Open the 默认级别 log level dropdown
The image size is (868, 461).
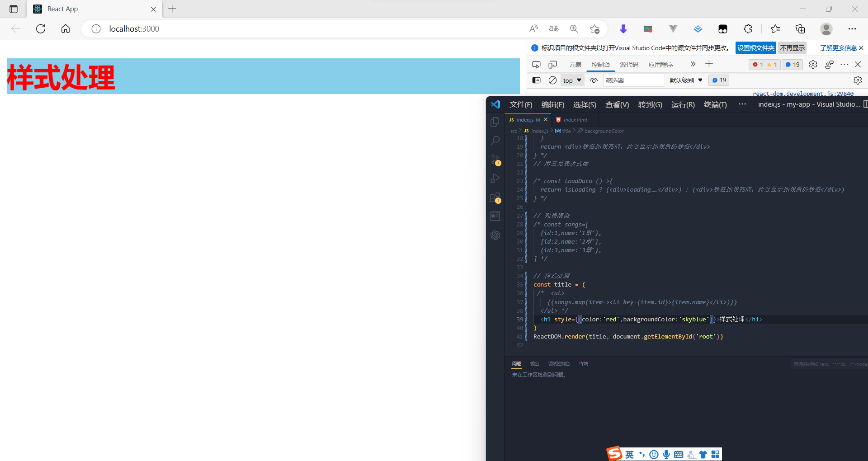(x=685, y=80)
